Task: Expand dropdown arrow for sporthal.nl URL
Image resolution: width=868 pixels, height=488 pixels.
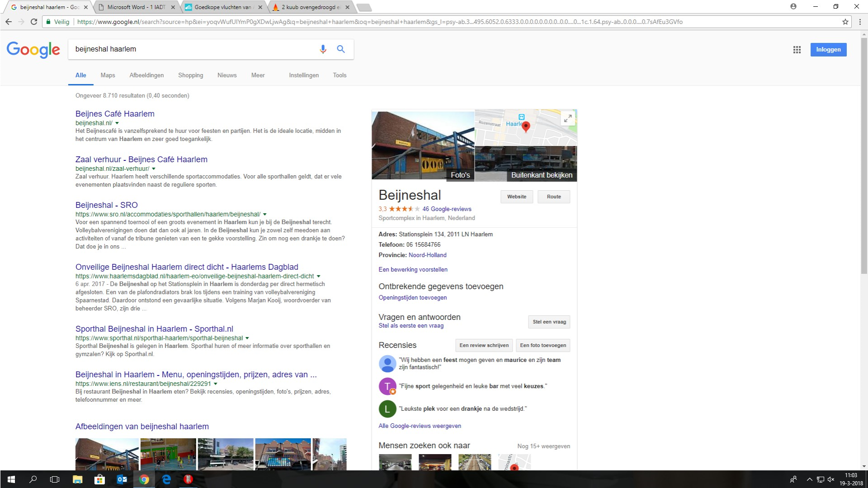Action: (x=247, y=338)
